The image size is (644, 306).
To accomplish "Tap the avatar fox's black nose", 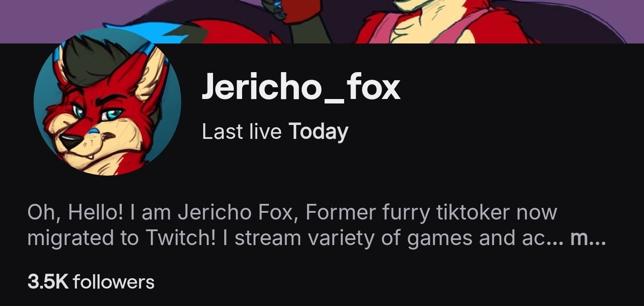I will [72, 142].
